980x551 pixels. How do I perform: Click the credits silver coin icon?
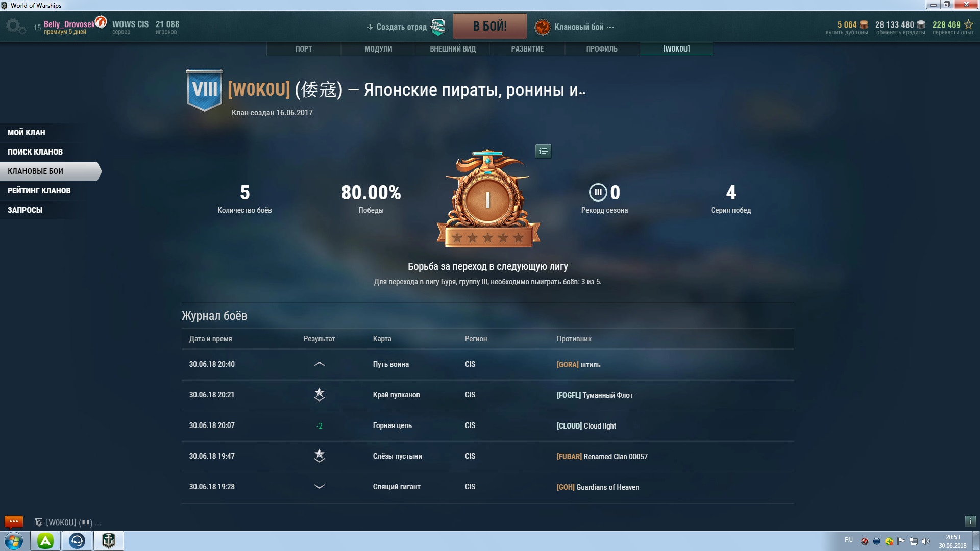pyautogui.click(x=921, y=24)
